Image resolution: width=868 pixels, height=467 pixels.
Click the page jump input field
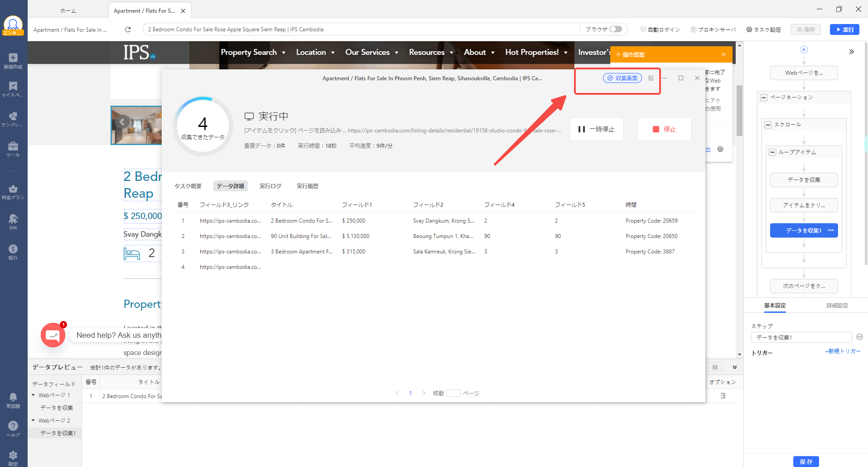pyautogui.click(x=453, y=393)
